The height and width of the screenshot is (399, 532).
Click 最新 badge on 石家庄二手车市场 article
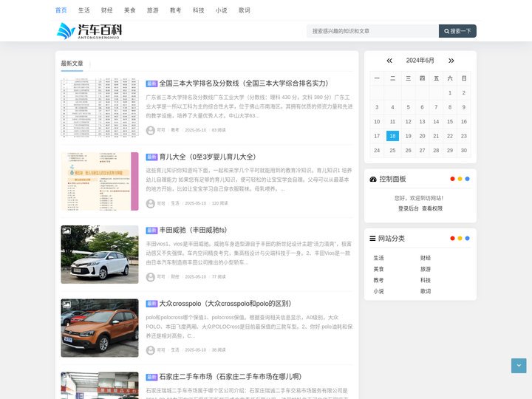point(151,377)
